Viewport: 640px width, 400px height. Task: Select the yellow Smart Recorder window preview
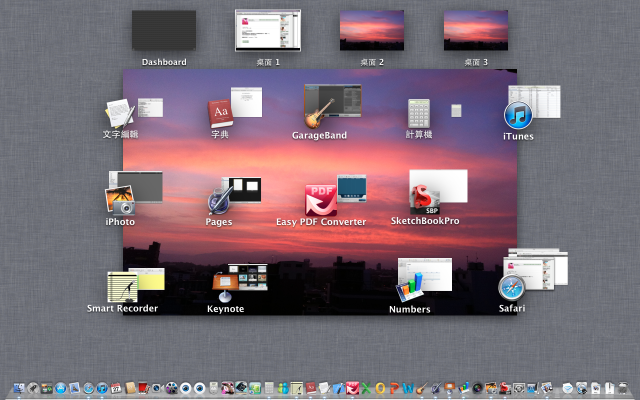[147, 279]
